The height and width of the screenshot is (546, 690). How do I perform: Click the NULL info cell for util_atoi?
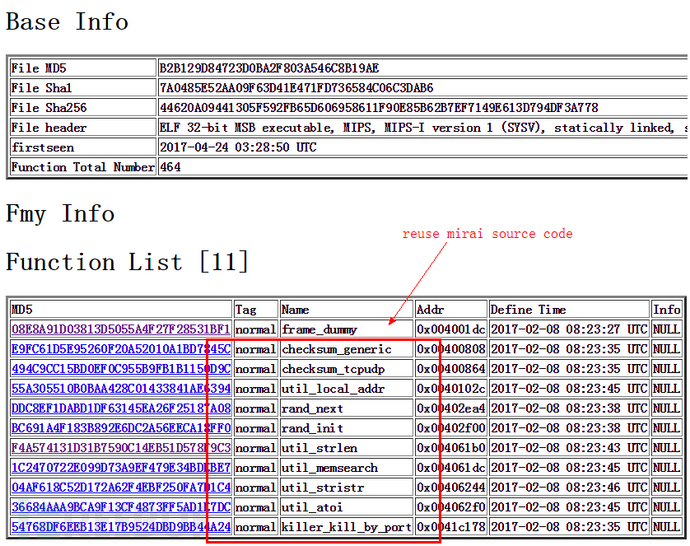click(x=667, y=507)
